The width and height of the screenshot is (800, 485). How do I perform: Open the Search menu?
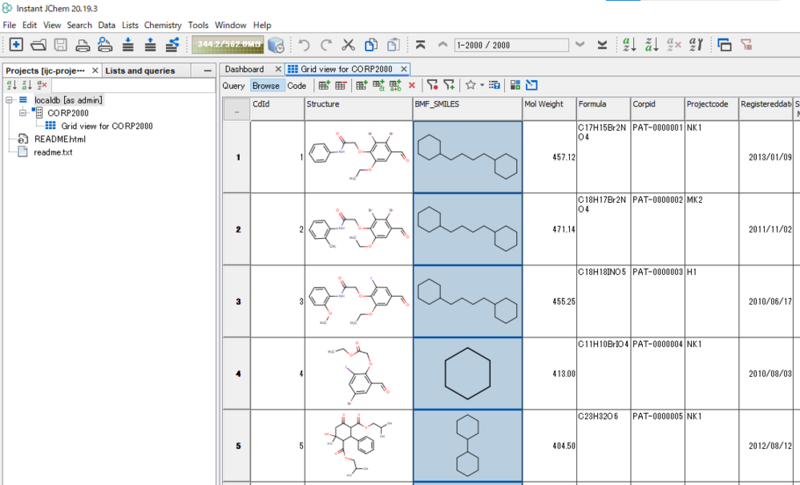pyautogui.click(x=79, y=25)
